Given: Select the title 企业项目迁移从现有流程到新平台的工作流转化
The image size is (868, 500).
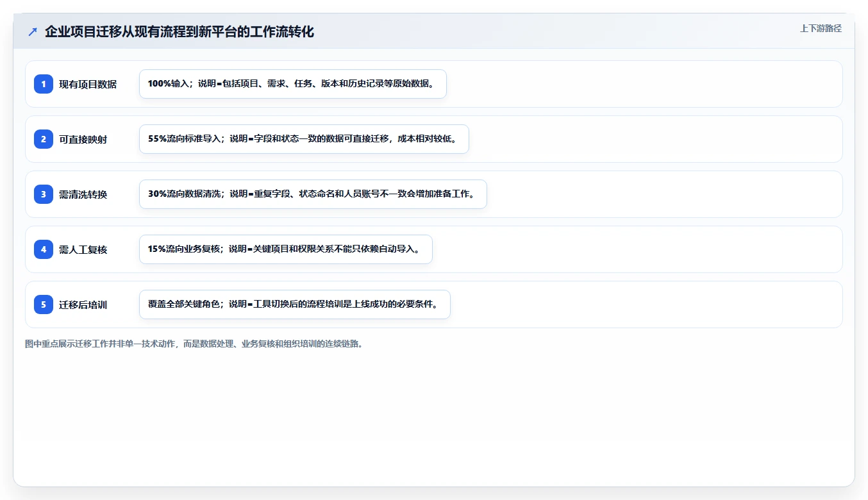Looking at the screenshot, I should 179,32.
